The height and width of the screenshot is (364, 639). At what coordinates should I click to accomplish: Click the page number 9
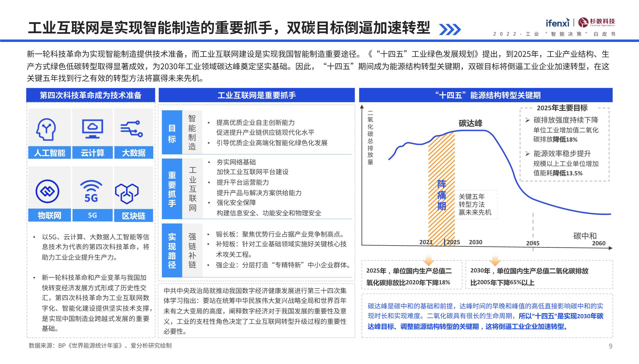click(x=611, y=346)
